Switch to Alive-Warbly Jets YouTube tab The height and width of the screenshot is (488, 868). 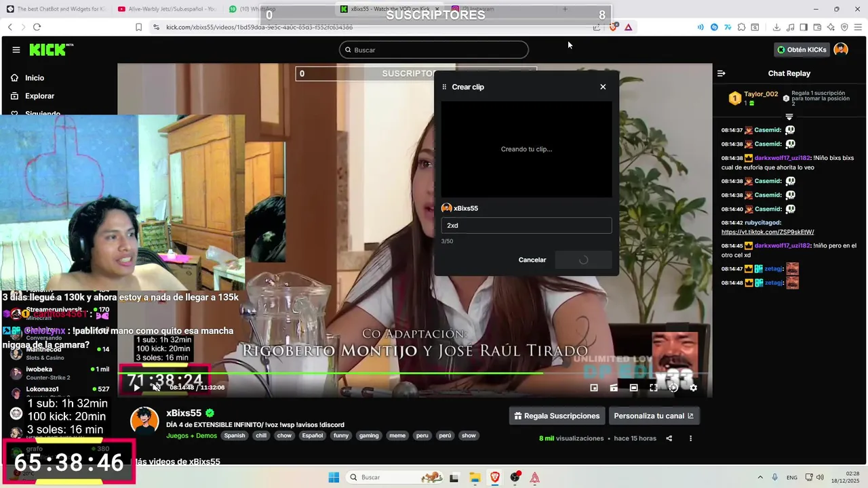click(x=167, y=9)
